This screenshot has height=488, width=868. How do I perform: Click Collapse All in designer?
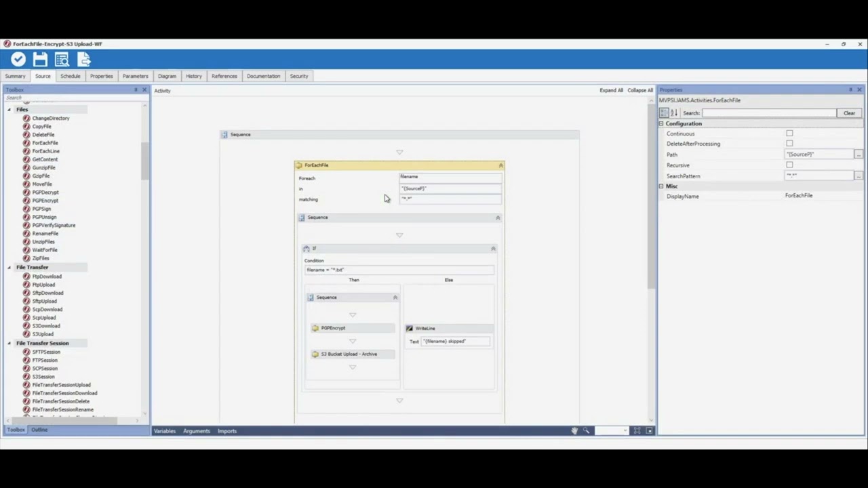(640, 90)
